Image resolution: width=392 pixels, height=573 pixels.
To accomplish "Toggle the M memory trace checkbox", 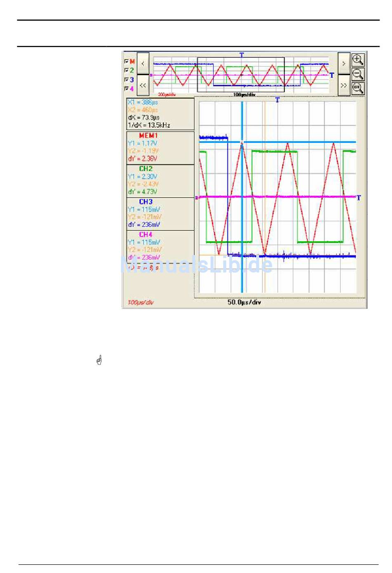I will pyautogui.click(x=126, y=62).
